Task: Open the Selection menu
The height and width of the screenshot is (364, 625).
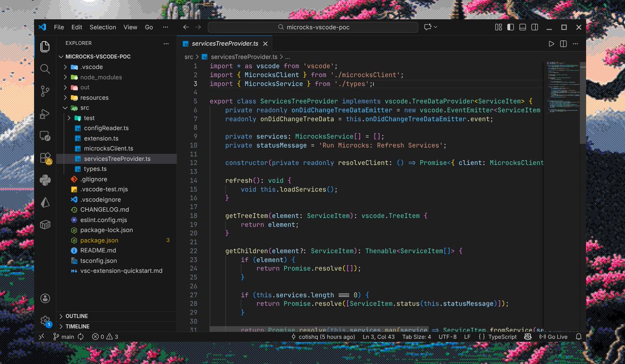Action: point(103,27)
